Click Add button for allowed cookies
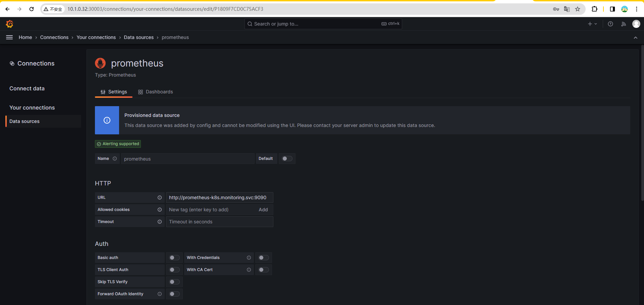Screen dimensions: 644x305 (x=263, y=210)
